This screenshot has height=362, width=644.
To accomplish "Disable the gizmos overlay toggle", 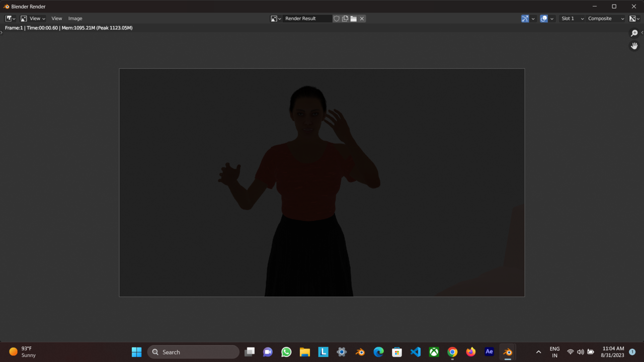I will [x=525, y=18].
